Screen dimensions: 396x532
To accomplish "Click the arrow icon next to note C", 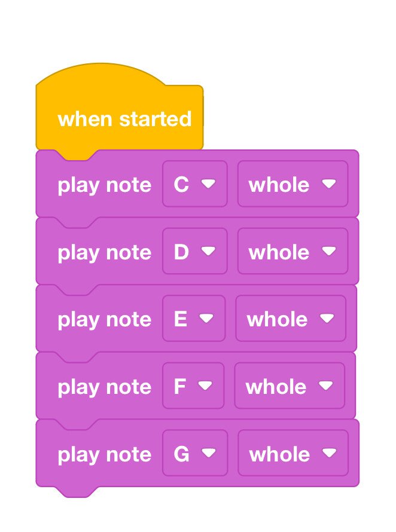I will click(208, 184).
